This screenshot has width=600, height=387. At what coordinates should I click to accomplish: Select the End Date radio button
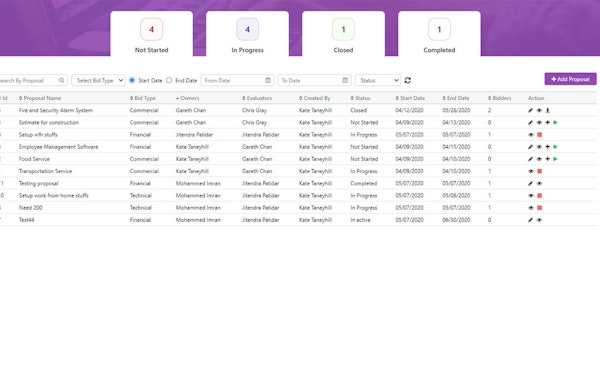tap(169, 80)
